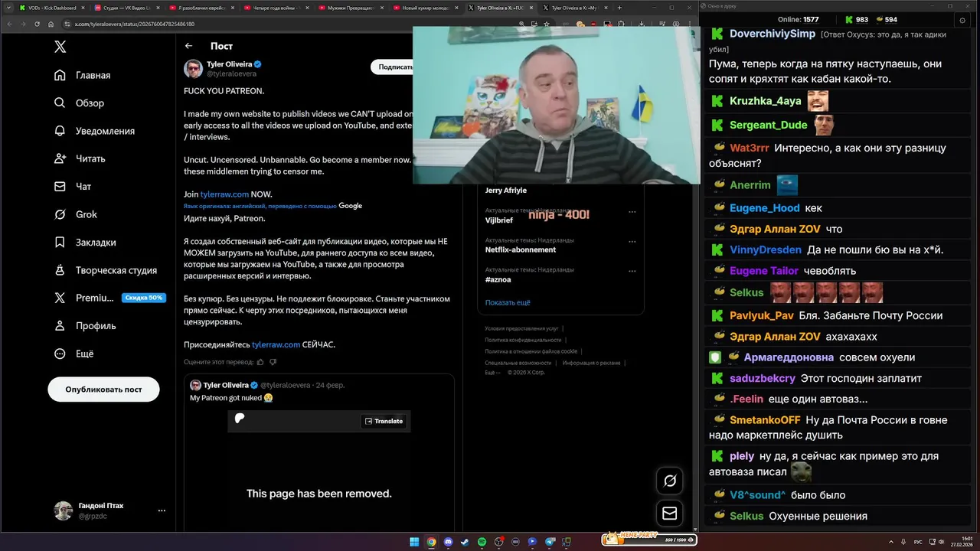The image size is (980, 551).
Task: Click SmetankoOFF username in chat
Action: 765,419
